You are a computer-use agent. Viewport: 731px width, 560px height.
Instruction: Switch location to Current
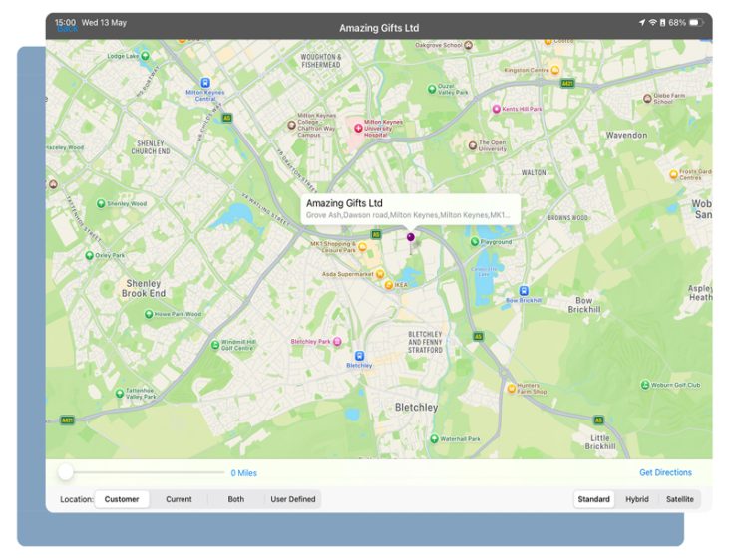click(180, 499)
